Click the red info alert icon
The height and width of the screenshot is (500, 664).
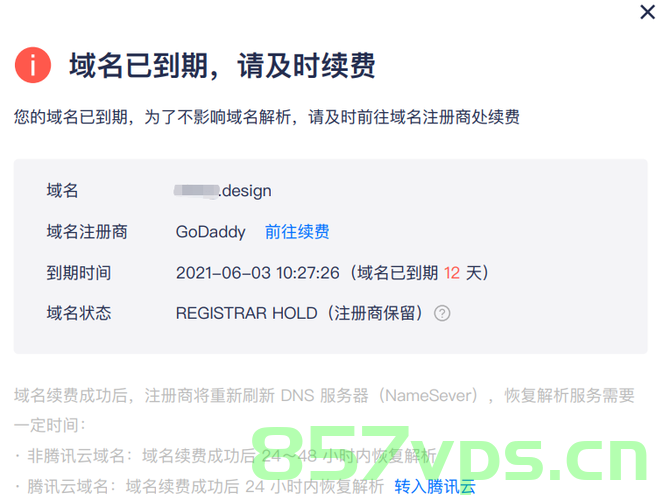tap(33, 65)
